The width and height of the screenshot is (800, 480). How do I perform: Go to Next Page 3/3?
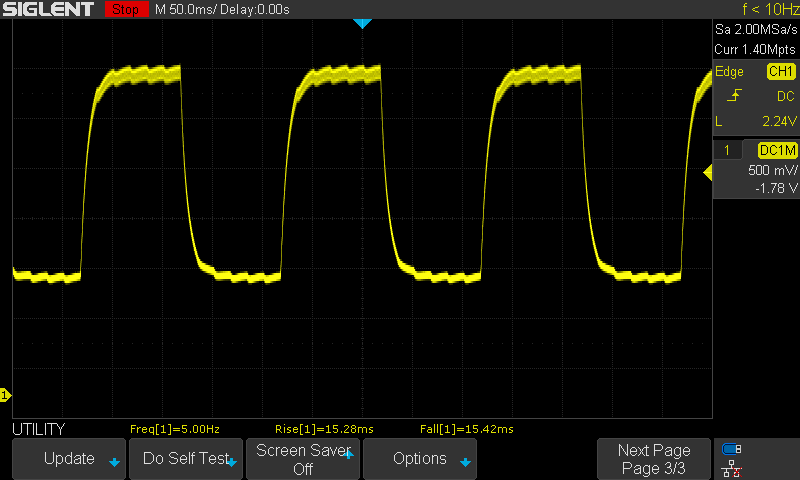point(654,459)
